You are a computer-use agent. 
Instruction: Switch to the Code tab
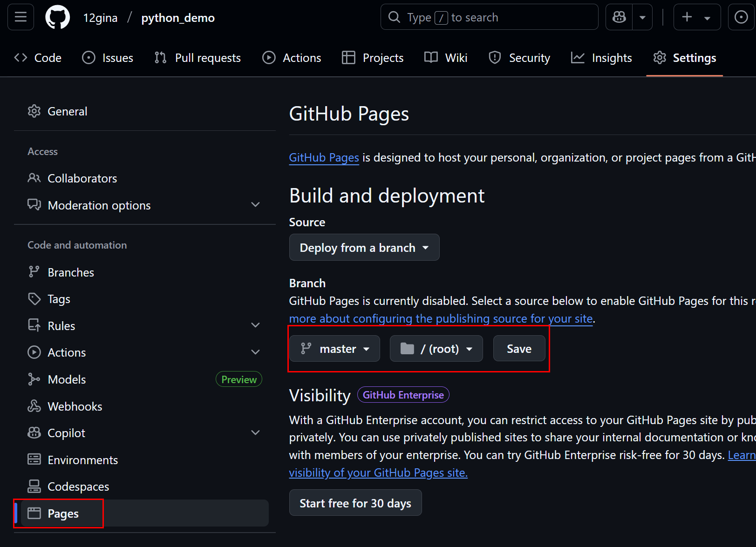pyautogui.click(x=38, y=58)
